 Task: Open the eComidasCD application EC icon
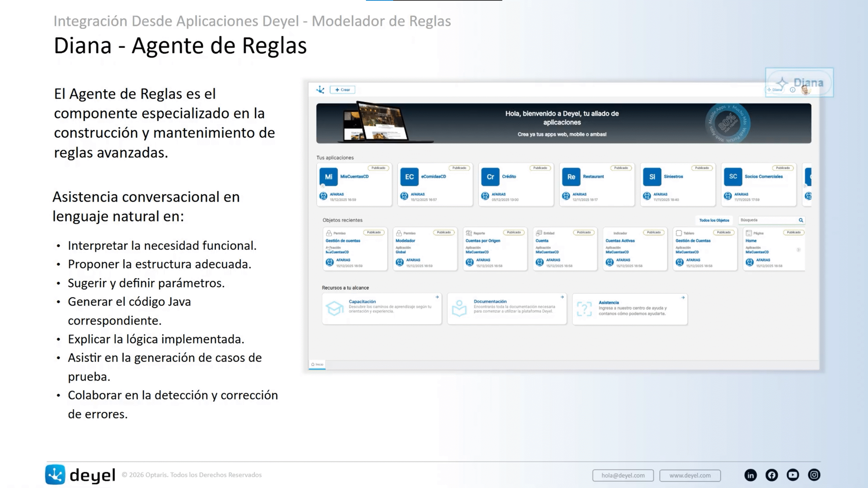(409, 177)
